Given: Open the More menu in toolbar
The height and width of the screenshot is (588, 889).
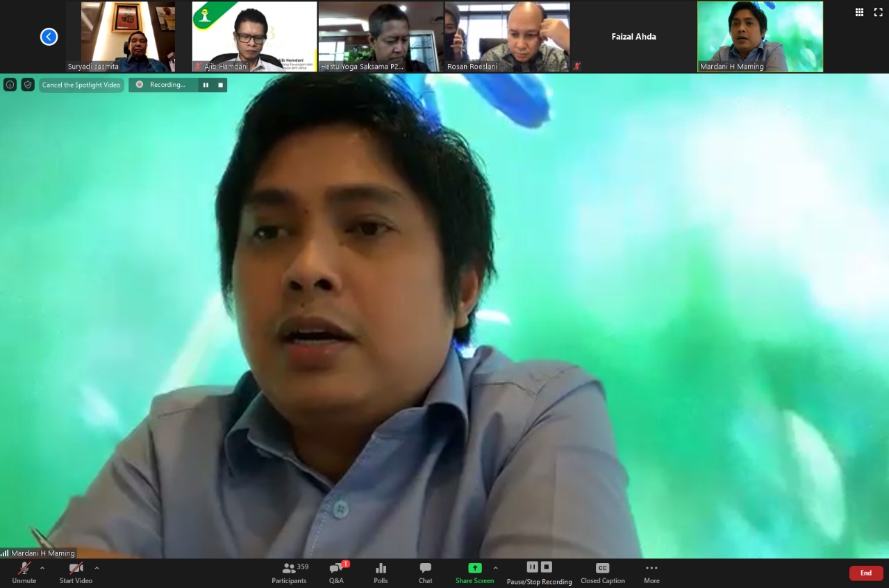Looking at the screenshot, I should pyautogui.click(x=651, y=573).
